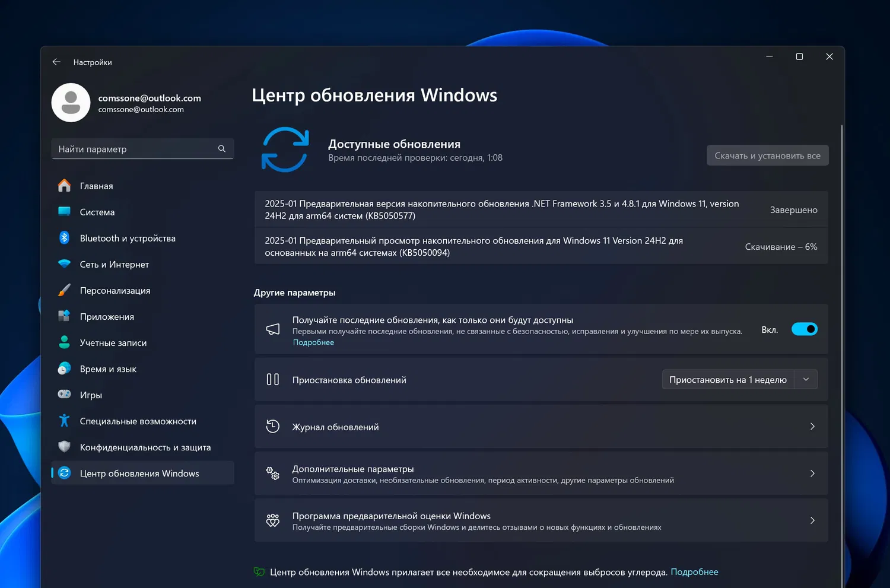This screenshot has height=588, width=890.
Task: Select the Персонализация section
Action: pos(142,290)
